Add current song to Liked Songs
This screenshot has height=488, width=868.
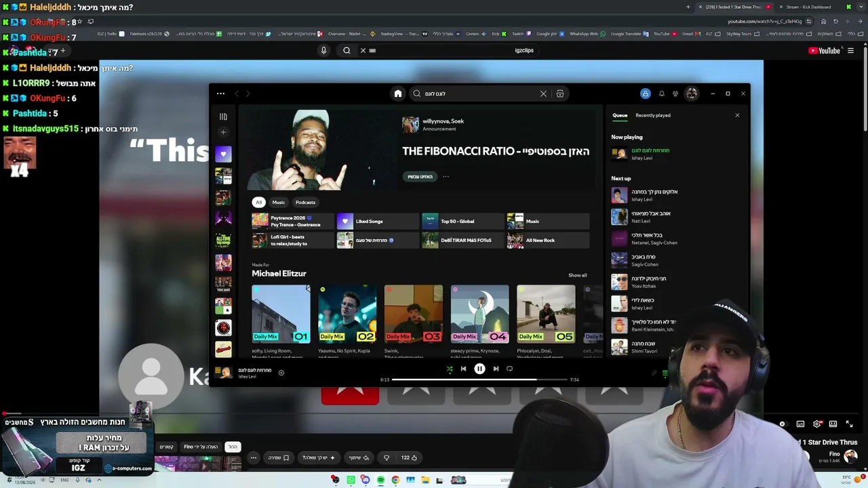point(281,372)
